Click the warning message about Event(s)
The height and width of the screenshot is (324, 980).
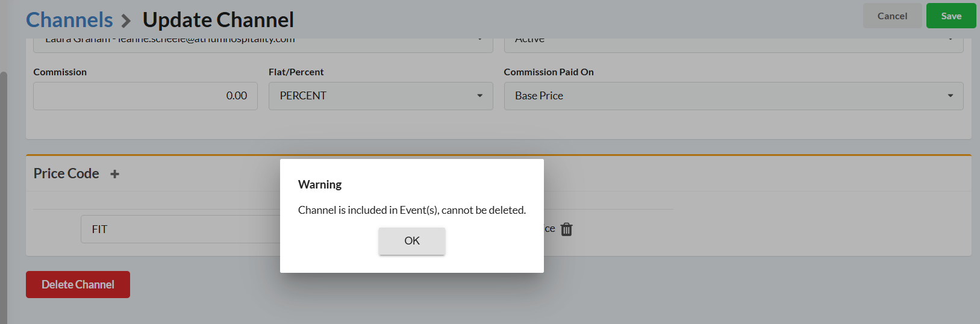tap(411, 210)
